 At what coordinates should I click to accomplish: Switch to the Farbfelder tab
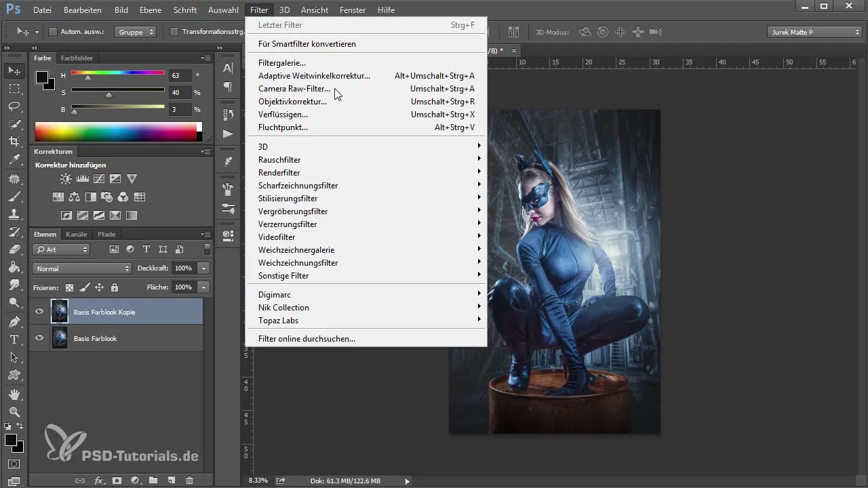coord(77,58)
